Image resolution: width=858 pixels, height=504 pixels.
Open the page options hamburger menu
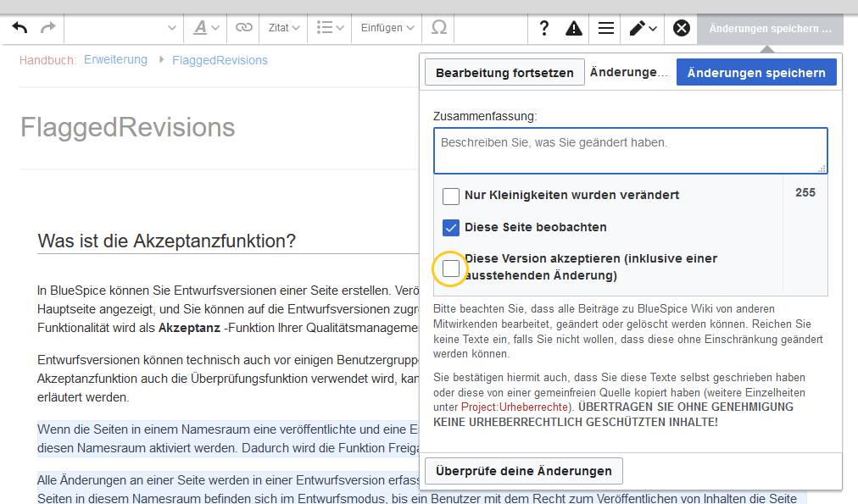click(605, 28)
